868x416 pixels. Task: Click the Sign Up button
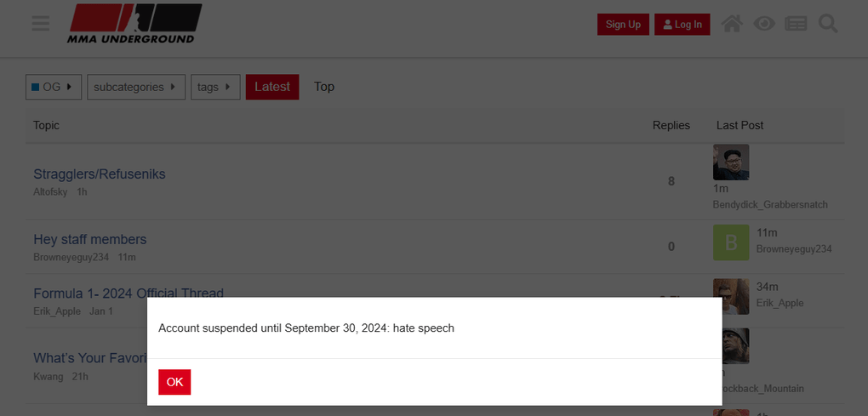click(x=623, y=25)
